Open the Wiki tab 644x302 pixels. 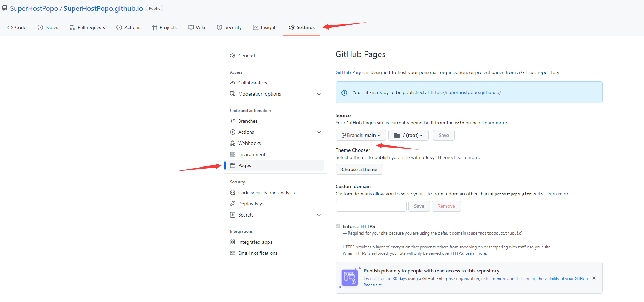tap(196, 27)
